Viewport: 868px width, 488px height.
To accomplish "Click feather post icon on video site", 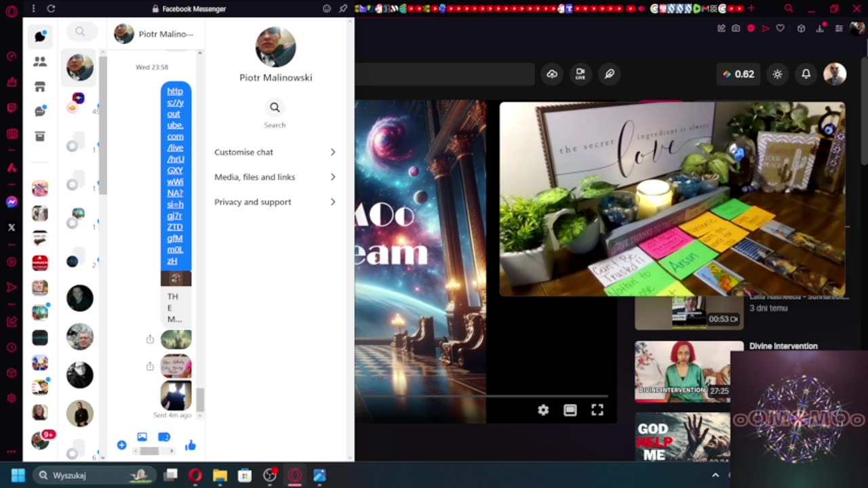I will click(609, 74).
